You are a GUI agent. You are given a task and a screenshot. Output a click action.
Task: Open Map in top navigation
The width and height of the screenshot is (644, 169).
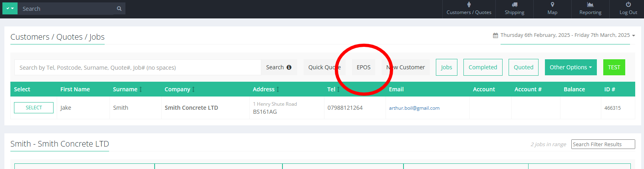pyautogui.click(x=553, y=9)
